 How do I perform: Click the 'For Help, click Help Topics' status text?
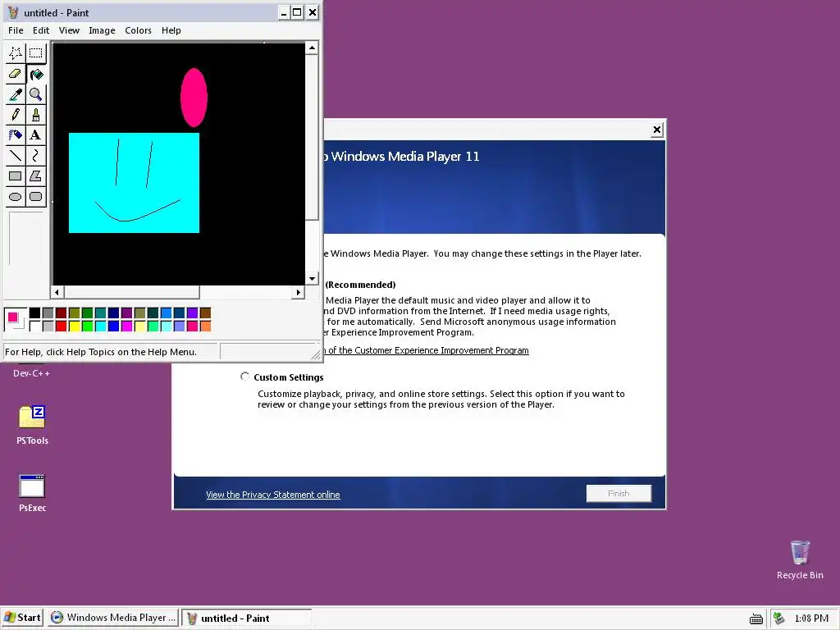(101, 352)
